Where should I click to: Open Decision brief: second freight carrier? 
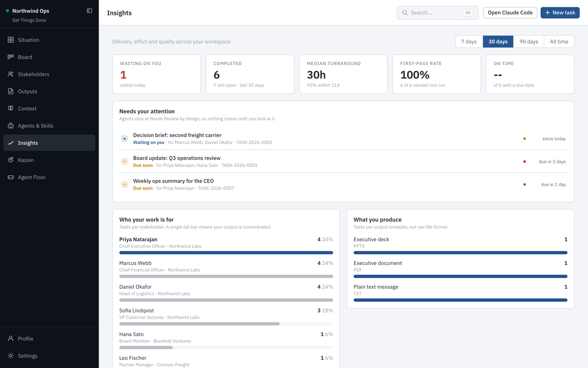tap(177, 135)
